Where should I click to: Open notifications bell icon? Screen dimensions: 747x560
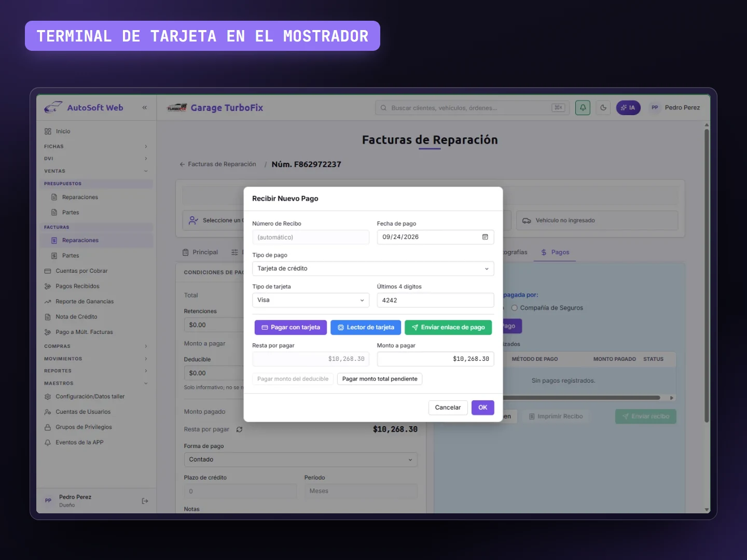pyautogui.click(x=583, y=108)
